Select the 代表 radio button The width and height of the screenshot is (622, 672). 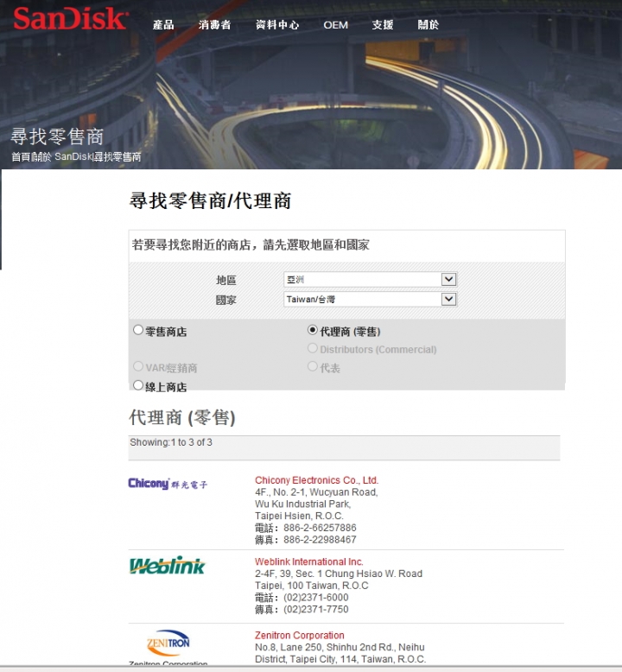tap(313, 366)
